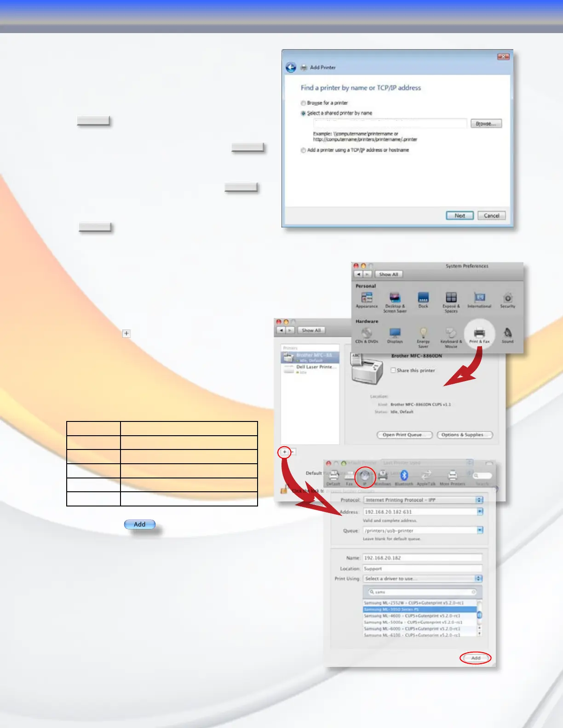Select Samsung ML-3050 Series PS driver

tap(419, 609)
